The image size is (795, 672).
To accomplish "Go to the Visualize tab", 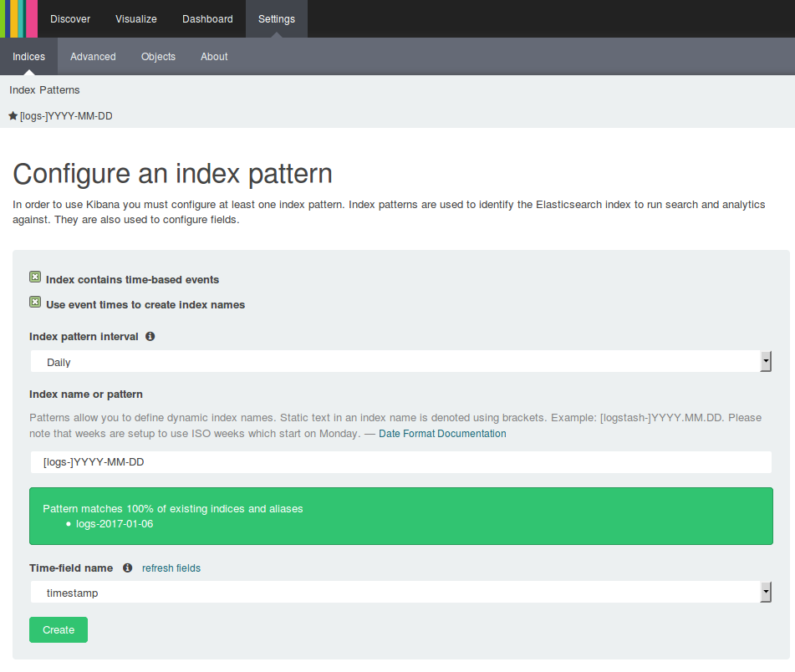I will 136,18.
